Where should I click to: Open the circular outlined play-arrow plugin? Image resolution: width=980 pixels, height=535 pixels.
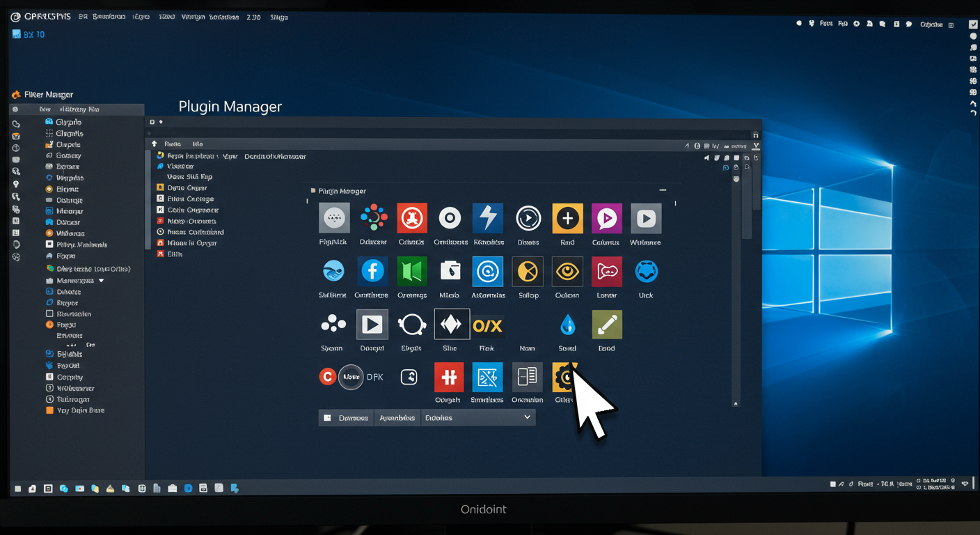(x=528, y=218)
